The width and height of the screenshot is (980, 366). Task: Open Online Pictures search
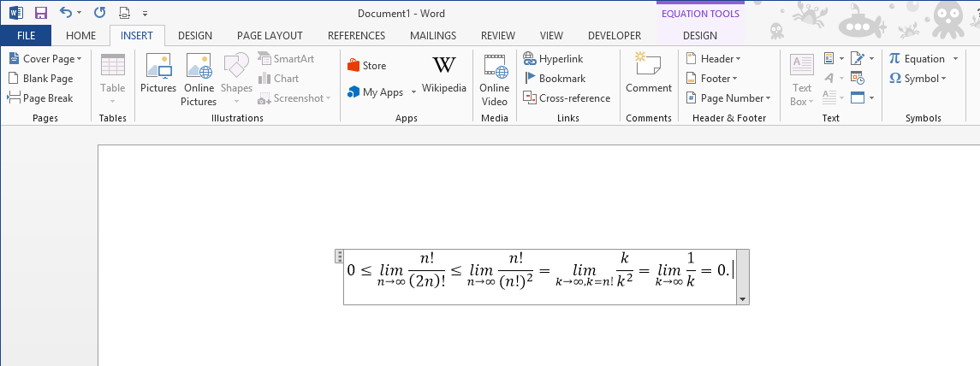coord(199,80)
